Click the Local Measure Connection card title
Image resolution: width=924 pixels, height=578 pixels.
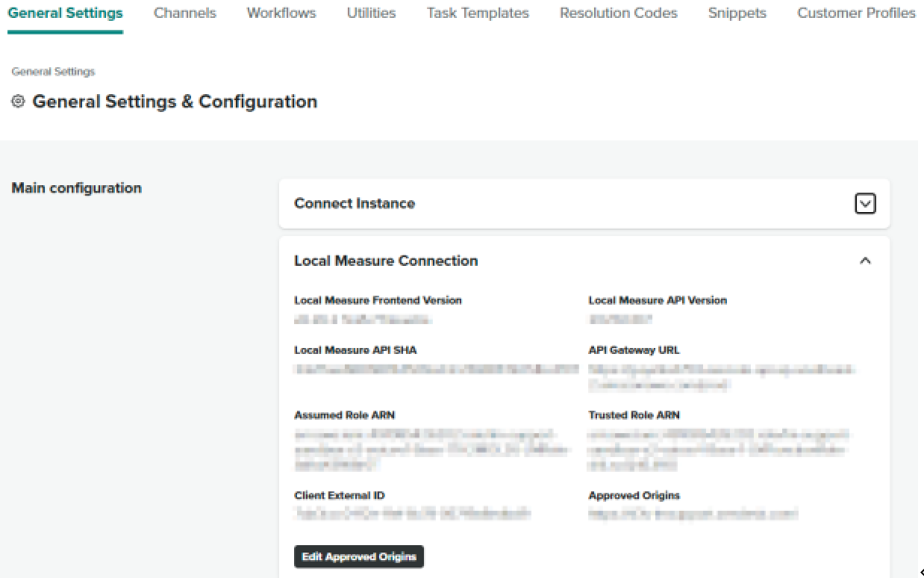pos(386,261)
